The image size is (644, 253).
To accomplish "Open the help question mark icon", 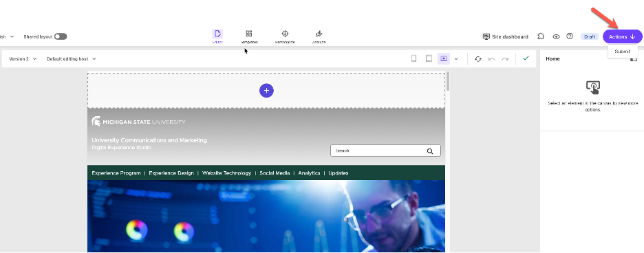I will tap(570, 36).
